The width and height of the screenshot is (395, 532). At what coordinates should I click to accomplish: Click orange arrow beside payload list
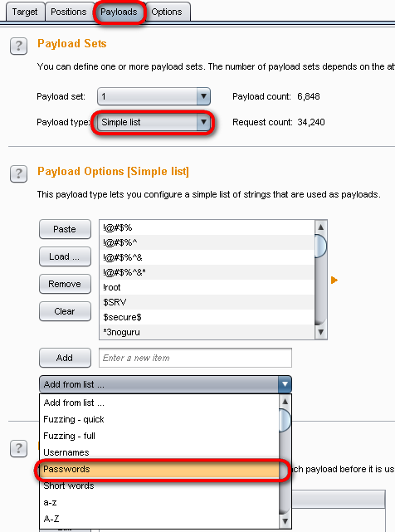[x=334, y=280]
